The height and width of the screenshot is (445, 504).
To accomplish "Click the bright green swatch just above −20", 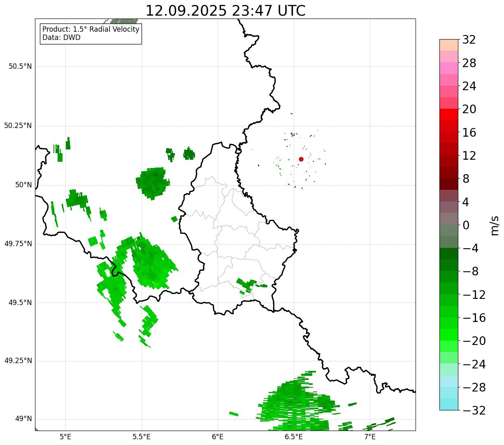I will click(449, 335).
